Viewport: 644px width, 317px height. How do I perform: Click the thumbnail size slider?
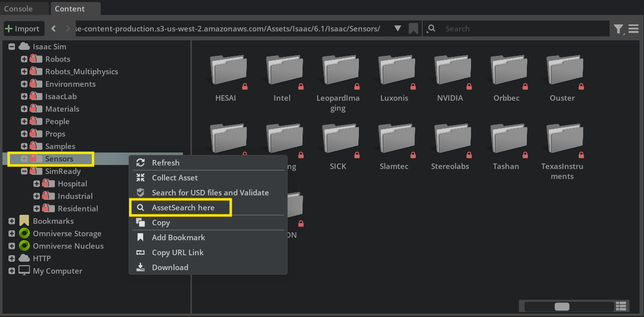[568, 306]
